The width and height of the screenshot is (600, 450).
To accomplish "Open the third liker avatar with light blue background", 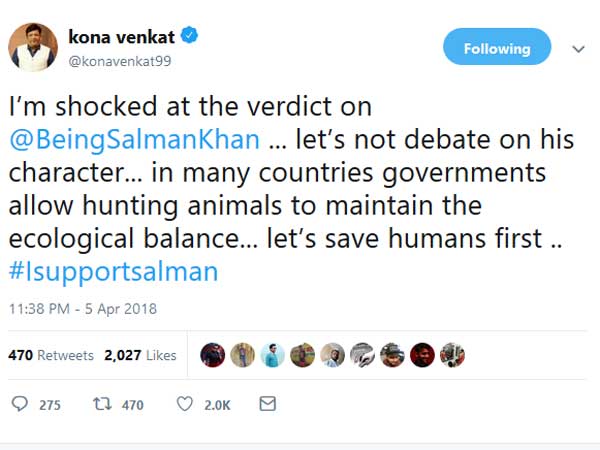I will [272, 355].
